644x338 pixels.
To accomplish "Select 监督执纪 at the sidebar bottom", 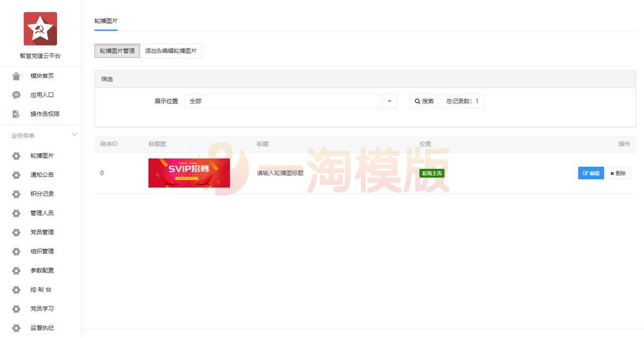I will pyautogui.click(x=40, y=328).
